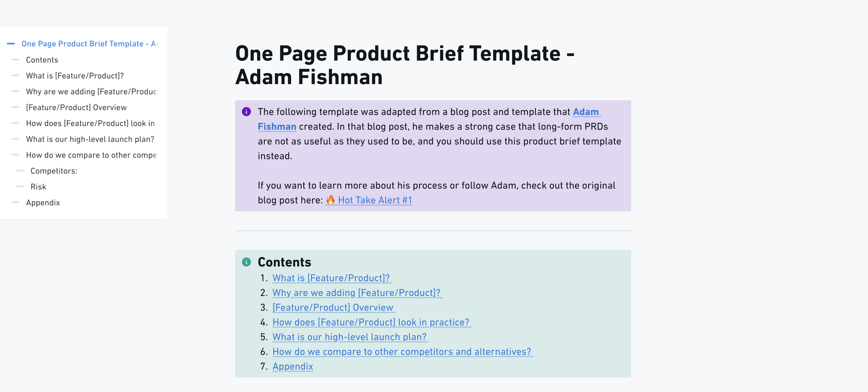Click the main page title heading
This screenshot has height=392, width=868.
click(404, 65)
